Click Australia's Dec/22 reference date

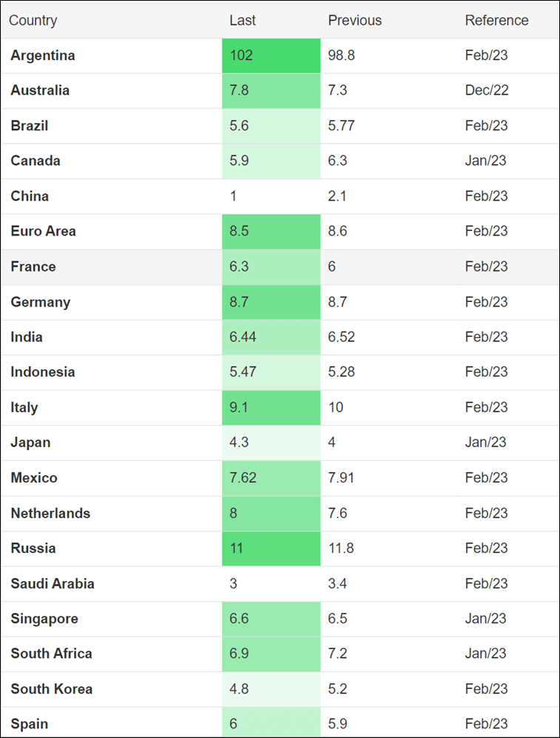point(487,90)
